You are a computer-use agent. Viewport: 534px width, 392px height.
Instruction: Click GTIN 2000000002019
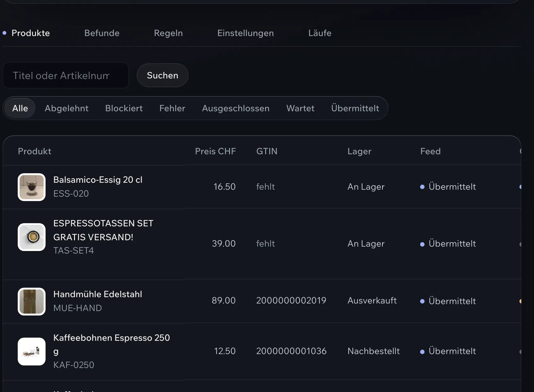[291, 301]
